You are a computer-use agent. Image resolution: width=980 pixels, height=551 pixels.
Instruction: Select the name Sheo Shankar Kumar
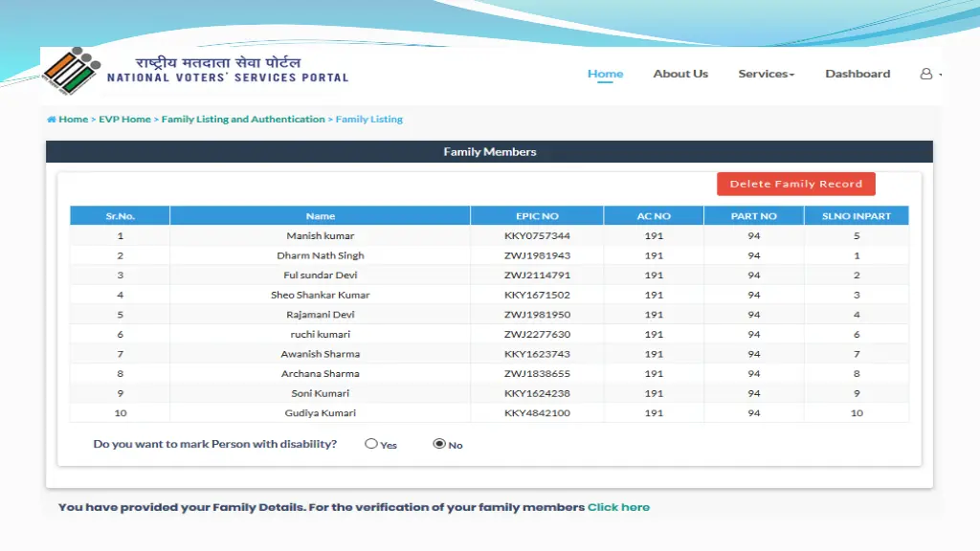[x=320, y=295]
